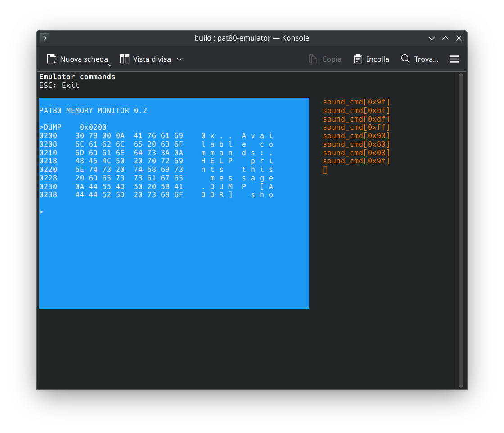The height and width of the screenshot is (433, 504).
Task: Open the Trova search button
Action: point(419,59)
